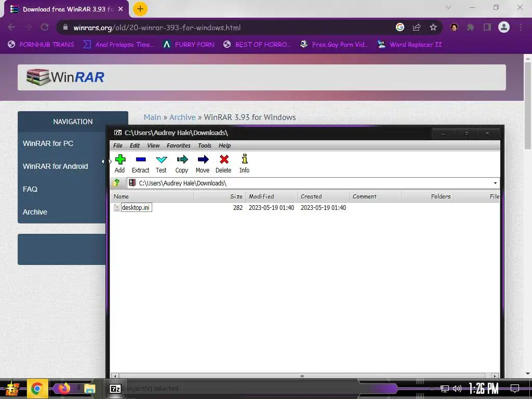This screenshot has width=532, height=399.
Task: Go up one folder with the 7-Zip up-arrow icon
Action: point(116,183)
